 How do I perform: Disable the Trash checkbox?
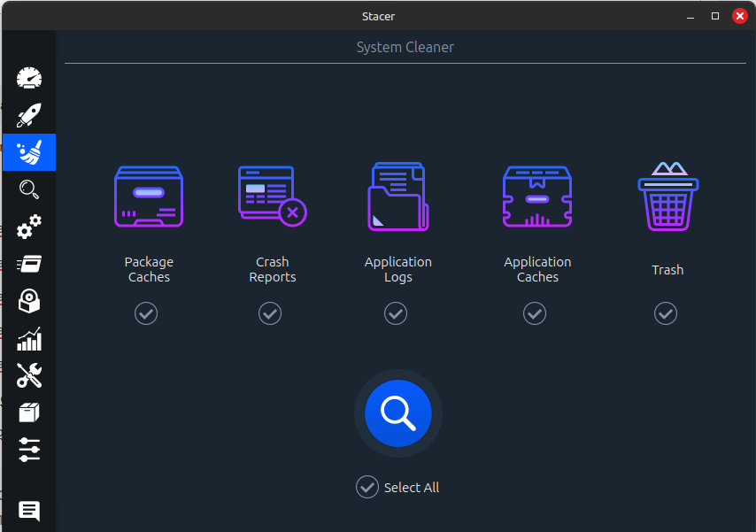[x=666, y=313]
